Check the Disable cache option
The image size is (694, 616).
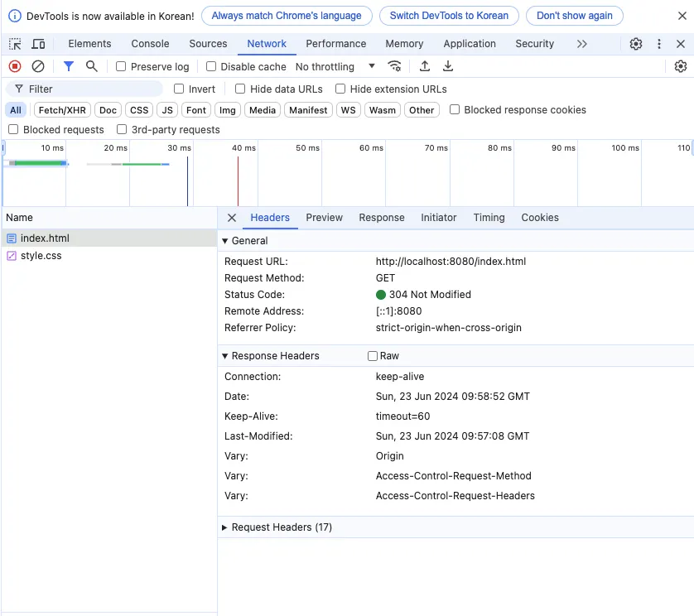(x=211, y=66)
